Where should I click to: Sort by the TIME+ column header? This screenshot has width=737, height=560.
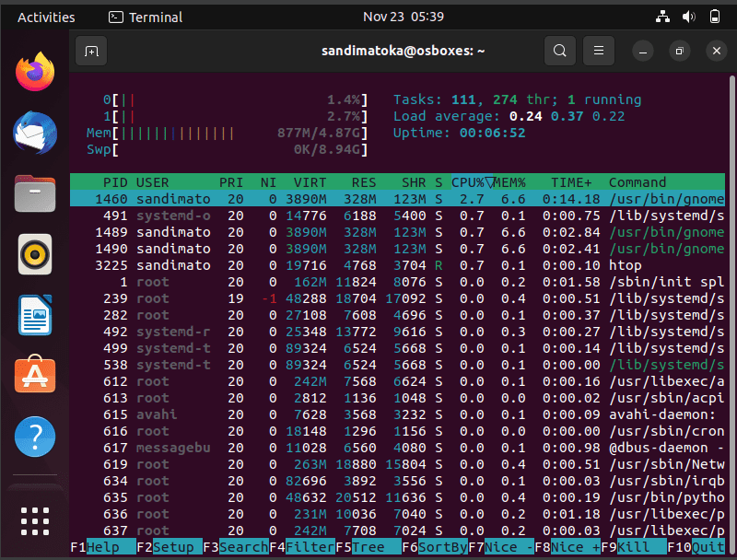tap(571, 182)
